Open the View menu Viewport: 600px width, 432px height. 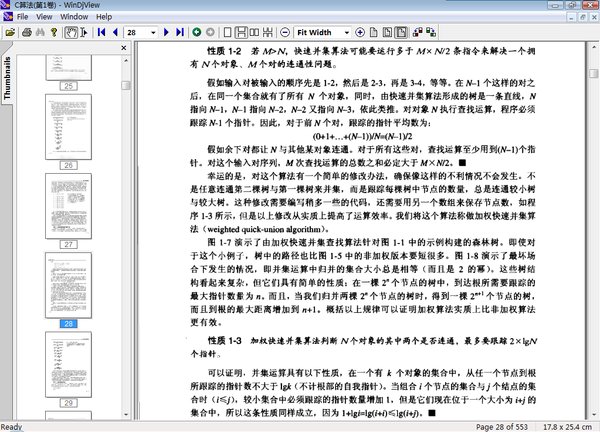coord(44,17)
